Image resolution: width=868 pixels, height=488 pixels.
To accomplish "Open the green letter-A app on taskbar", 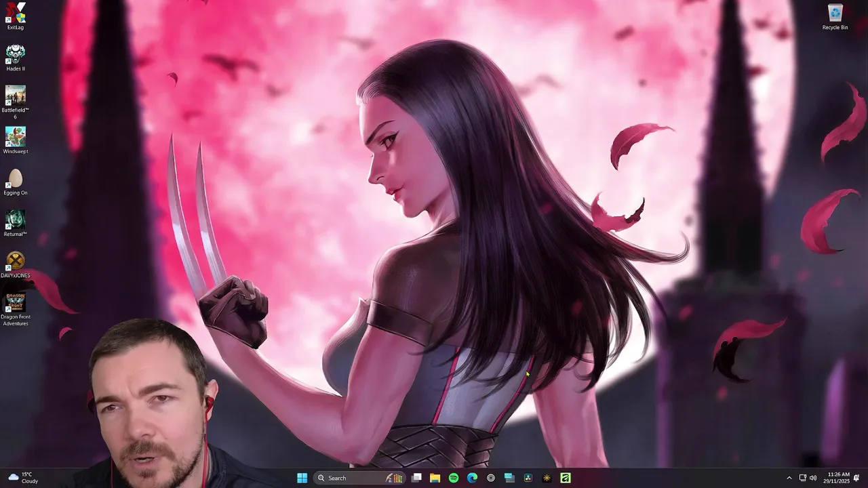I will 566,478.
